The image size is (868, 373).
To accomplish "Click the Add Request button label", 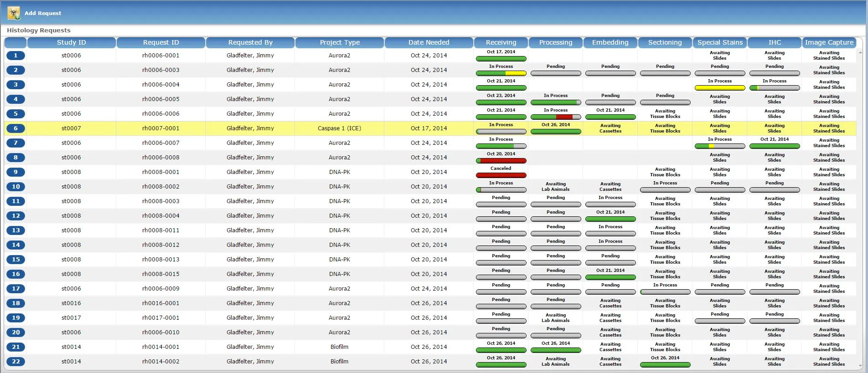I will (43, 13).
